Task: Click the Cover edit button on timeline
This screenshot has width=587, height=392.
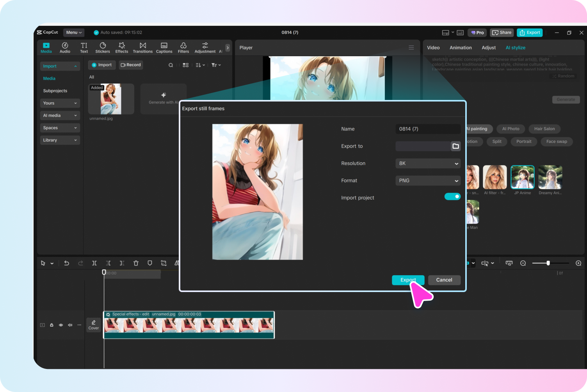Action: point(94,325)
